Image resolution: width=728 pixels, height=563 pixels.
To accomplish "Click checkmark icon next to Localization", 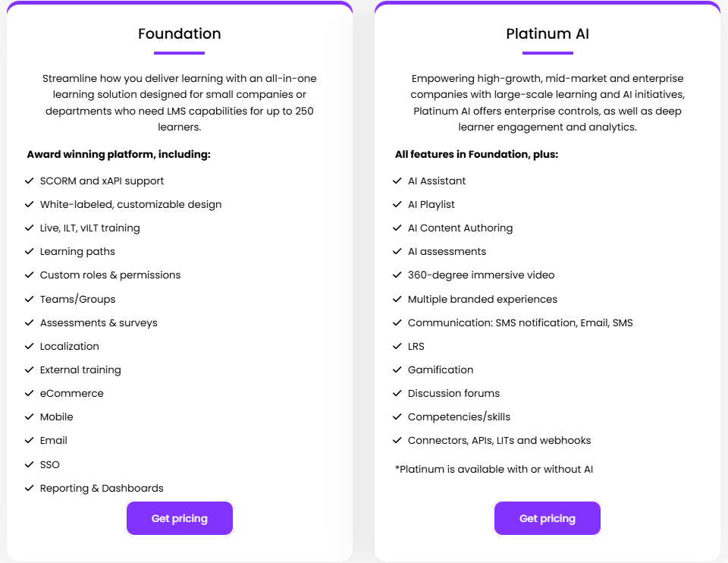I will (x=30, y=347).
